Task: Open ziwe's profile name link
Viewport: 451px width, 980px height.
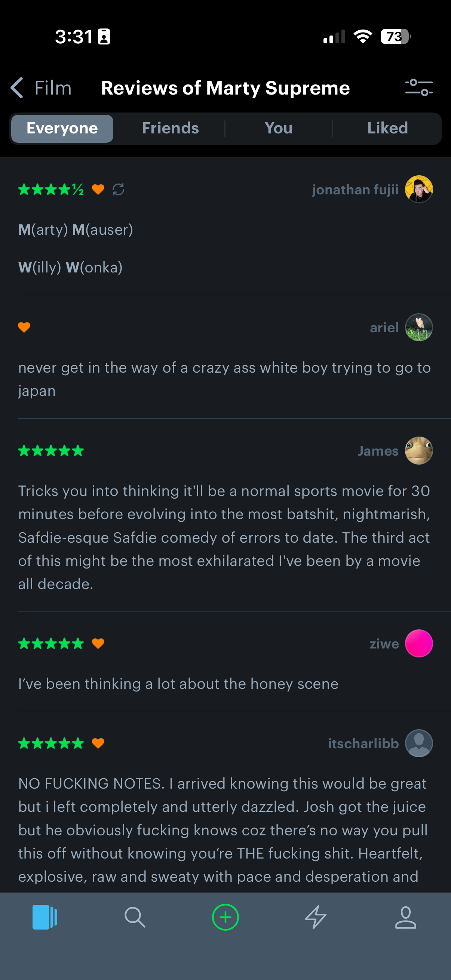Action: pyautogui.click(x=384, y=644)
